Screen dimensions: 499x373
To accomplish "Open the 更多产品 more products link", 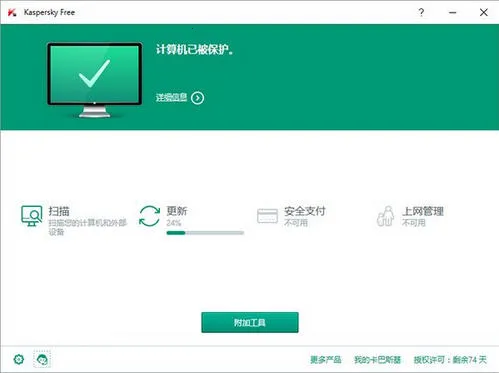I will (x=326, y=360).
